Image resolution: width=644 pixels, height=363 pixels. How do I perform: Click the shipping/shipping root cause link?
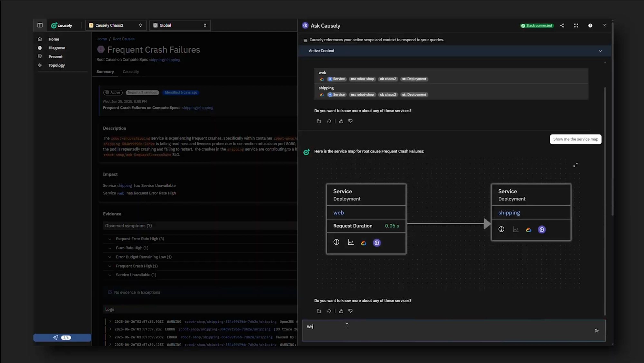point(165,60)
